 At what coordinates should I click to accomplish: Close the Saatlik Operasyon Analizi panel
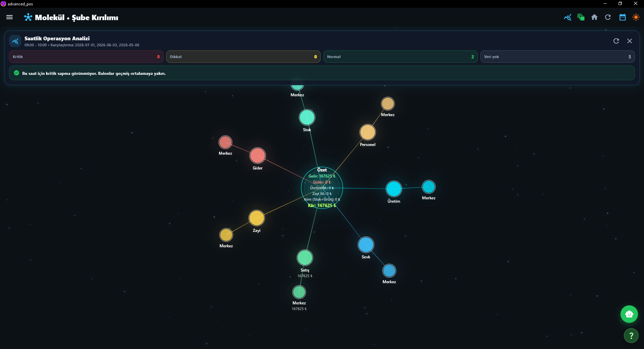630,41
